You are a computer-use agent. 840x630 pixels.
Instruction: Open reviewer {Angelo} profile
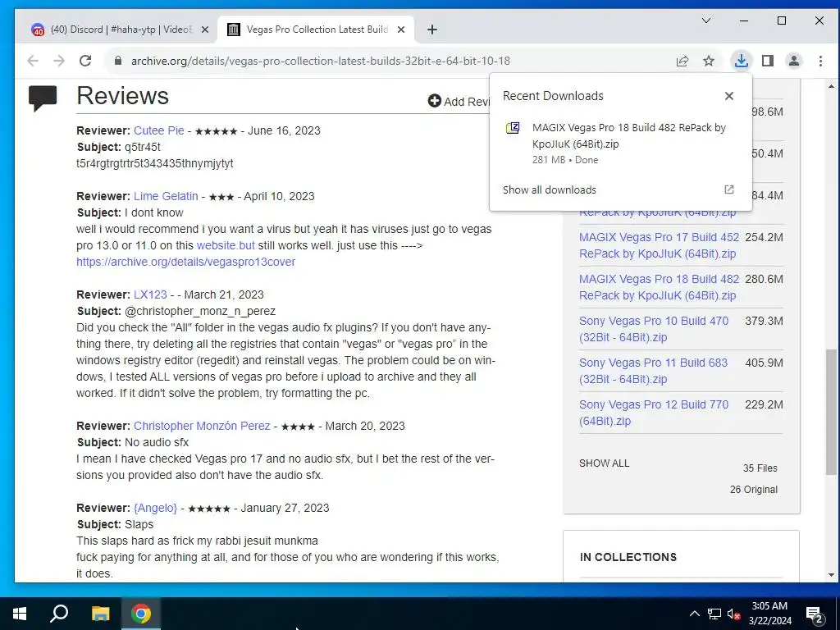point(155,508)
